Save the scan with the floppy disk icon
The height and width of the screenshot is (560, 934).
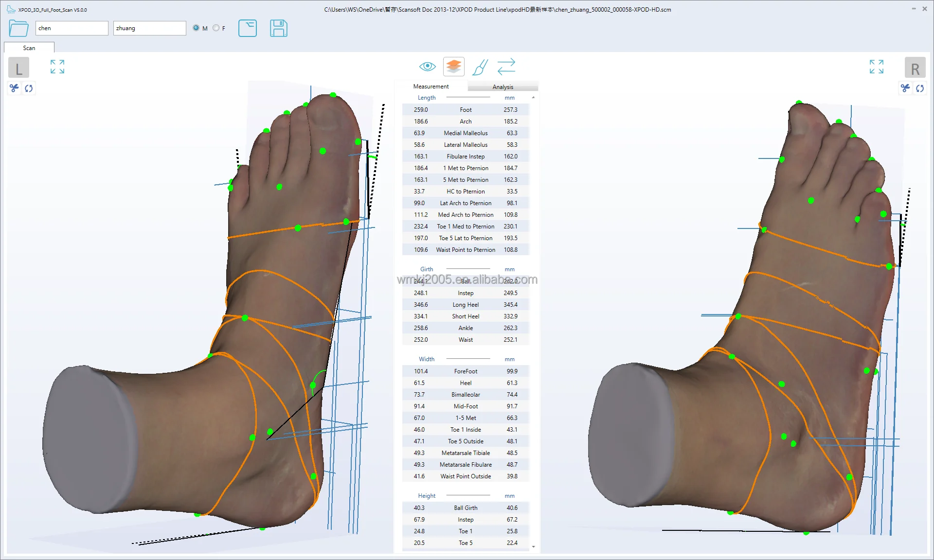pyautogui.click(x=278, y=28)
